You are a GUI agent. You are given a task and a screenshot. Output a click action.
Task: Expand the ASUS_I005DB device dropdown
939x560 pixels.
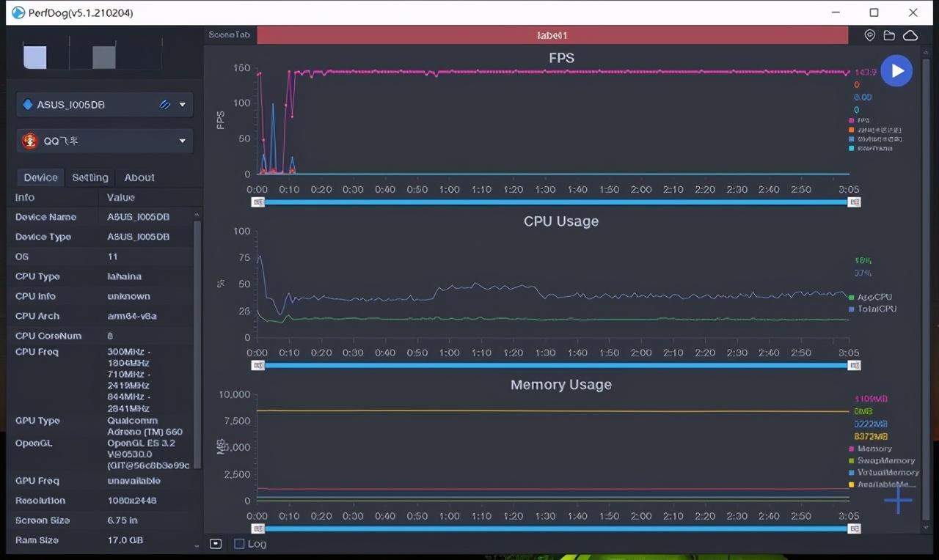182,105
